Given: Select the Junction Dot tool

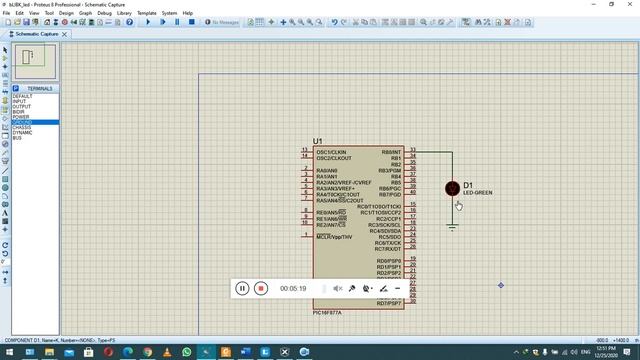Looking at the screenshot, I should point(5,67).
